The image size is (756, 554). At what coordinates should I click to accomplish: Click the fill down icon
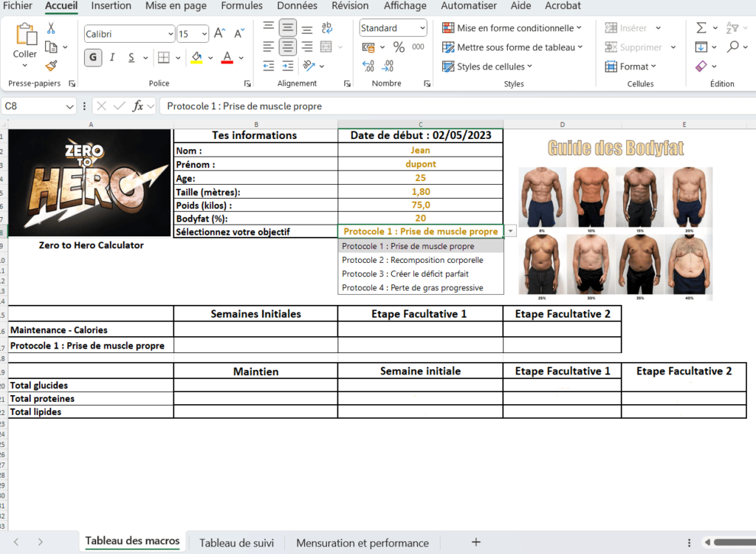click(x=701, y=47)
